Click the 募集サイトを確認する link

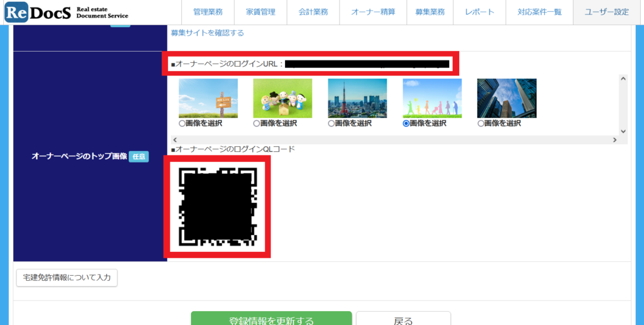click(x=208, y=33)
